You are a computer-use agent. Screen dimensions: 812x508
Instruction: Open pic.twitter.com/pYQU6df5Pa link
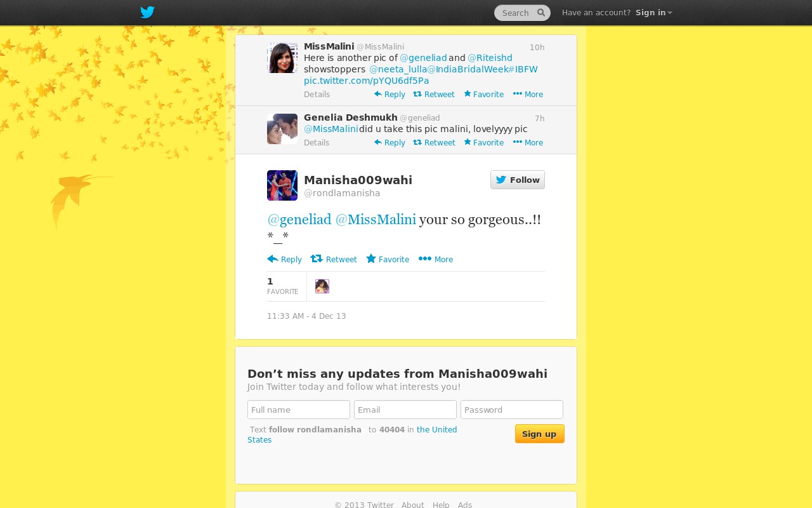point(366,81)
